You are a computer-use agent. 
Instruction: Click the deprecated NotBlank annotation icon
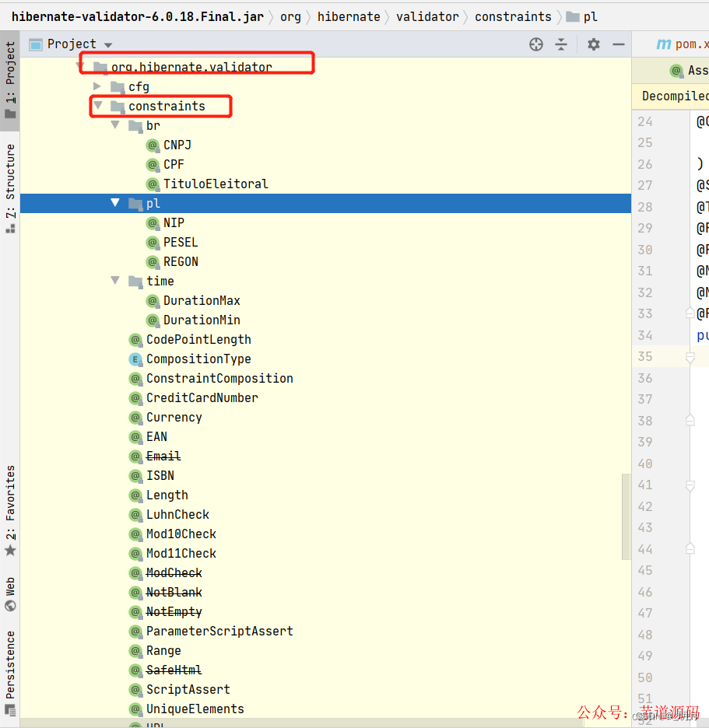pyautogui.click(x=135, y=593)
